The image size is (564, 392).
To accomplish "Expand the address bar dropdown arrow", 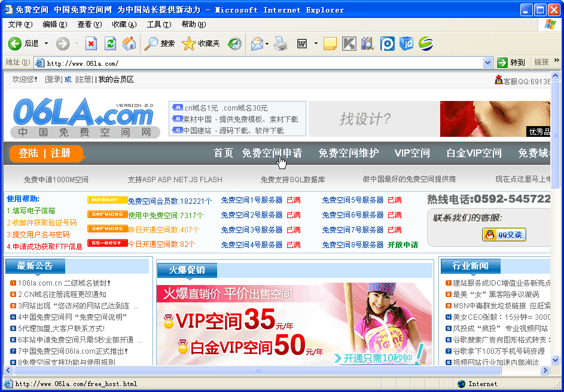I will click(487, 62).
